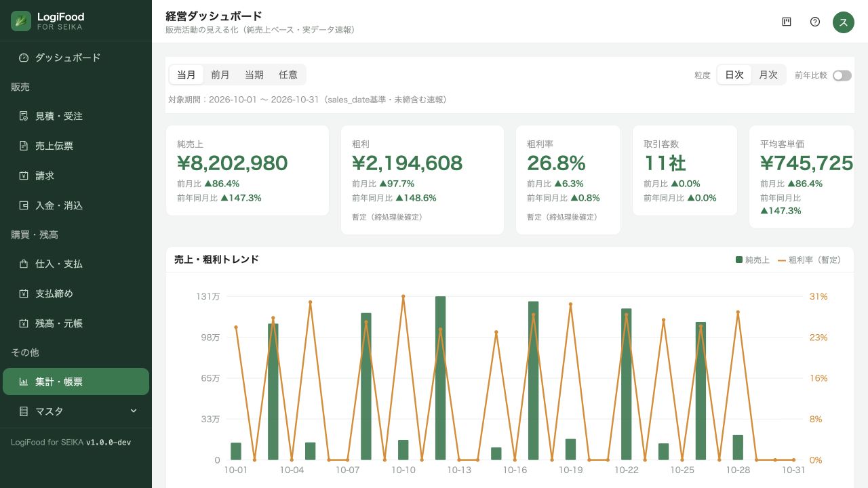Screen dimensions: 868x488
Task: Click the マスタ list icon
Action: pos(24,411)
